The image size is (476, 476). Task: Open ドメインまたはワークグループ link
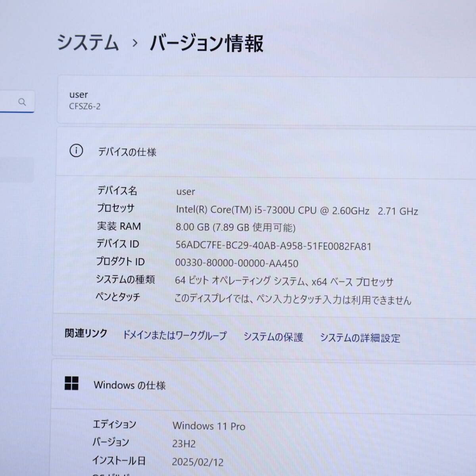point(175,335)
